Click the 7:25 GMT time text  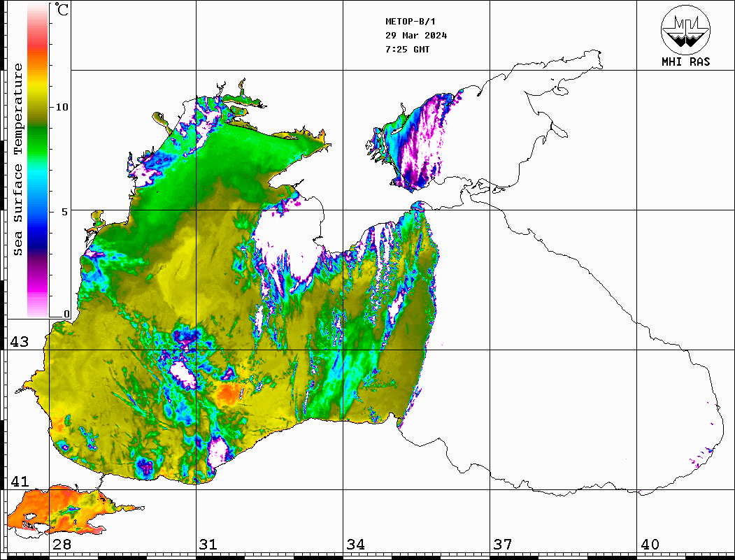click(x=408, y=49)
